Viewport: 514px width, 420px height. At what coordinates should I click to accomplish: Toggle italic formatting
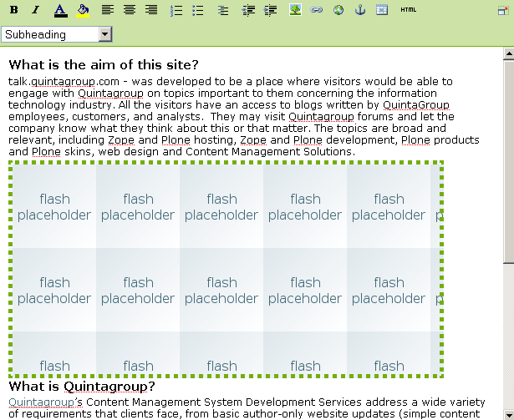pyautogui.click(x=35, y=10)
